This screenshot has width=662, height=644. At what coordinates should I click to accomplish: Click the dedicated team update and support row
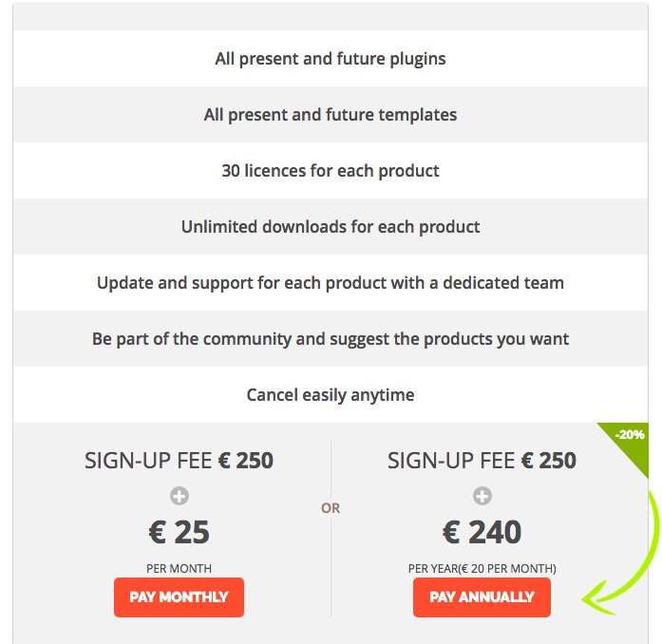point(331,282)
